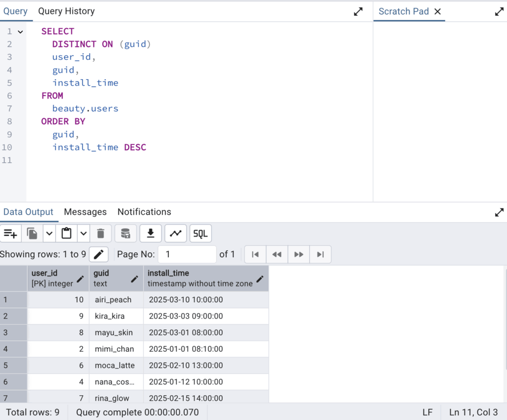507x420 pixels.
Task: Click the Paste clipboard icon
Action: (67, 233)
